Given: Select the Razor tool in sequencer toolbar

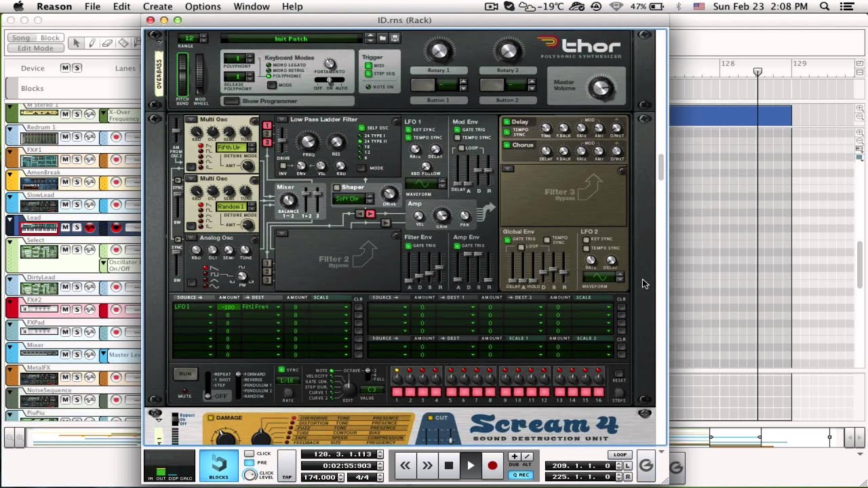Looking at the screenshot, I should (x=123, y=43).
